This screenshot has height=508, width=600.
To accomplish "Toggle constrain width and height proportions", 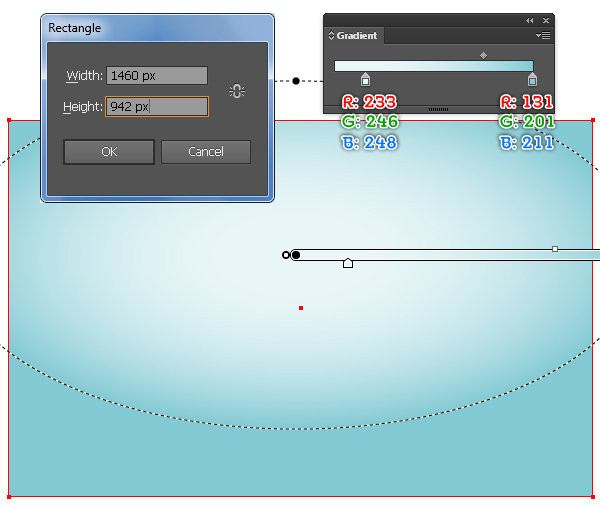I will pos(237,91).
